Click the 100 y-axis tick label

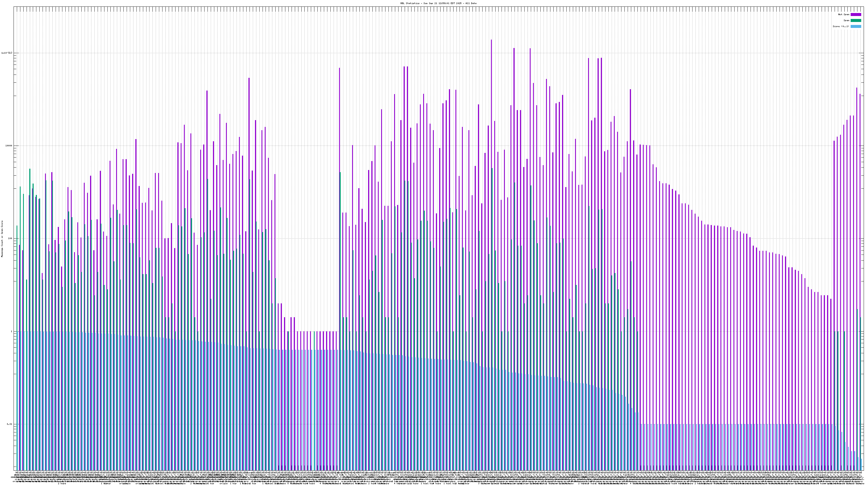[x=10, y=239]
